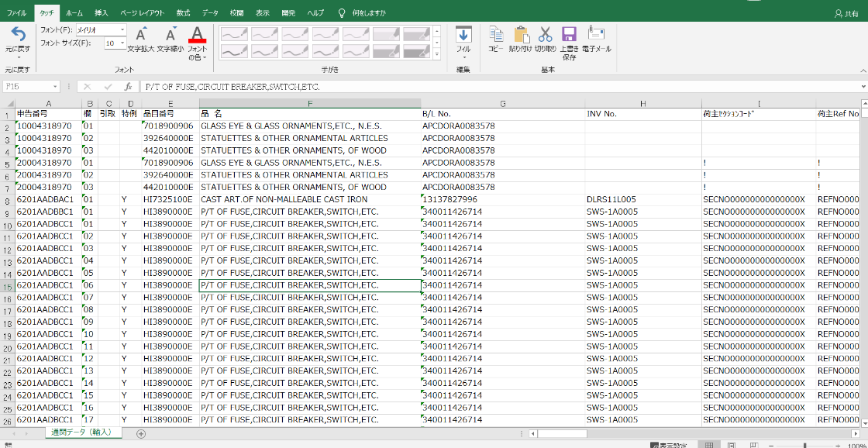Viewport: 868px width, 448px height.
Task: Expand the 手がき pen gallery more button
Action: tap(437, 54)
